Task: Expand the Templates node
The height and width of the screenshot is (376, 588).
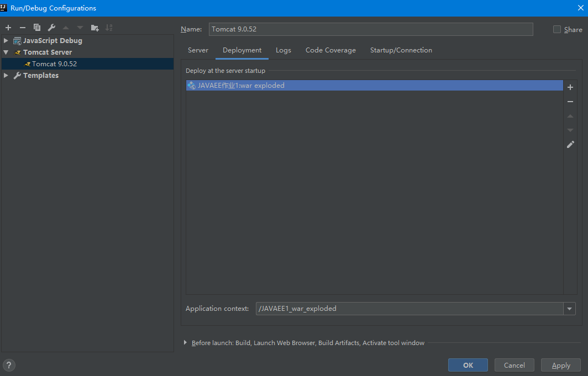Action: pos(6,75)
